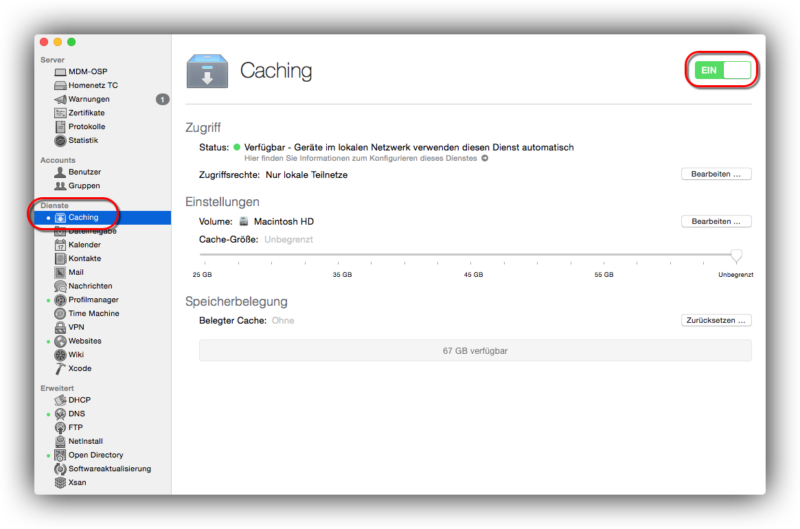Open the Xcode service icon
This screenshot has height=529, width=800.
point(61,368)
